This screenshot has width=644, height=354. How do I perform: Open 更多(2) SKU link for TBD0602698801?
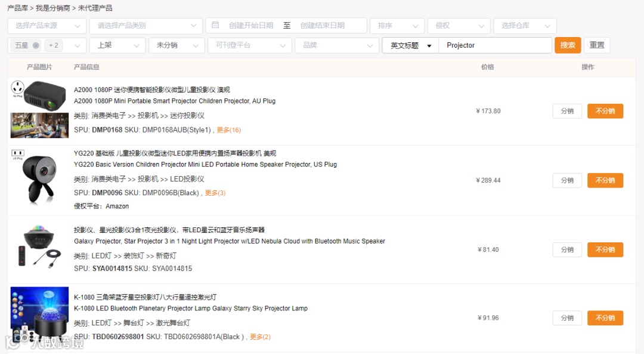[x=261, y=337]
